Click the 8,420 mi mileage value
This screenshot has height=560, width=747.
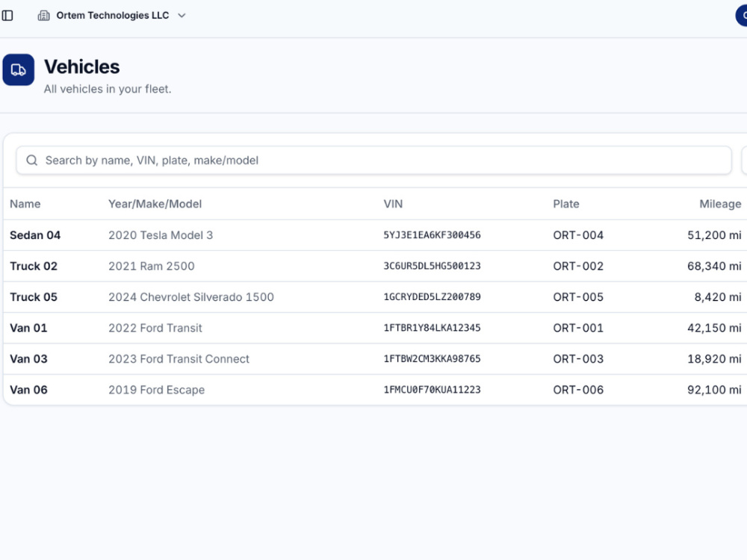(x=717, y=297)
